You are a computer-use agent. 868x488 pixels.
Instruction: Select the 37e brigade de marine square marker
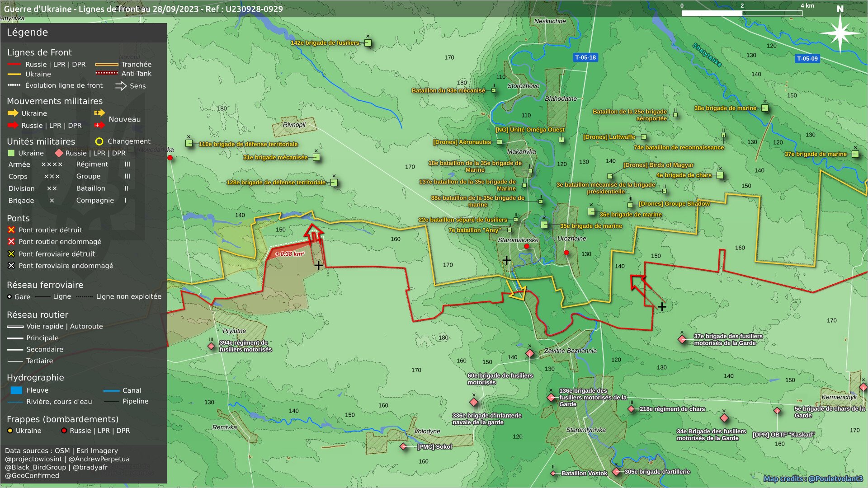click(x=855, y=154)
